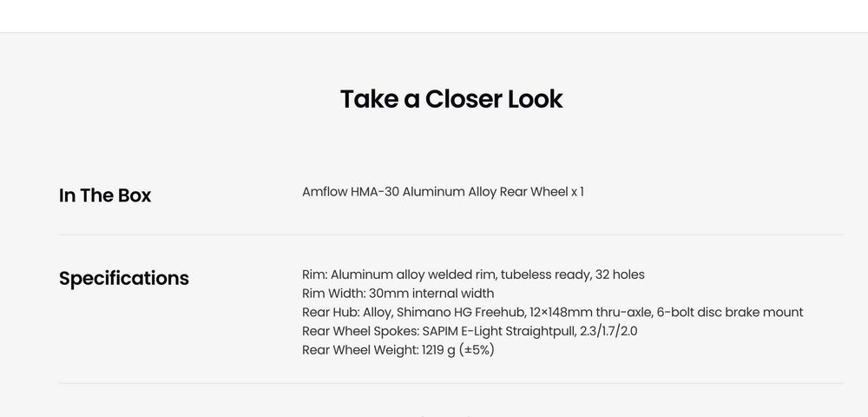Select the "In The Box" section label

tap(105, 195)
